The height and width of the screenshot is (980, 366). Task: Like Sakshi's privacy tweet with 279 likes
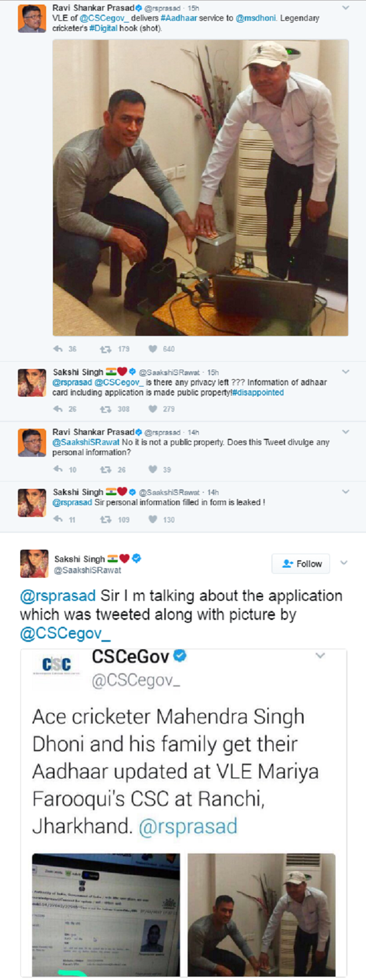click(x=153, y=409)
